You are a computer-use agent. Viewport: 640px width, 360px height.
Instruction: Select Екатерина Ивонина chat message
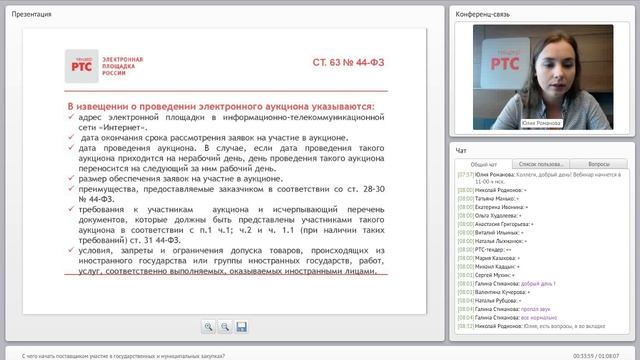coord(493,207)
